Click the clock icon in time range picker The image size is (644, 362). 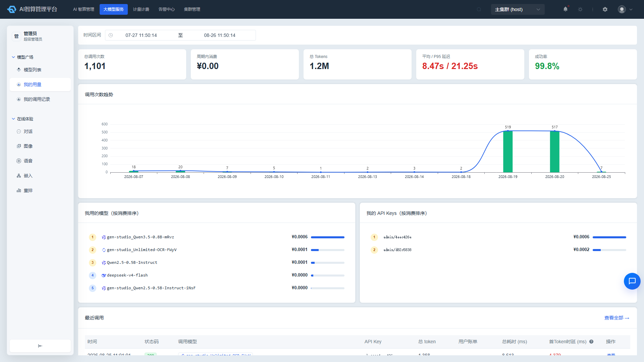111,35
